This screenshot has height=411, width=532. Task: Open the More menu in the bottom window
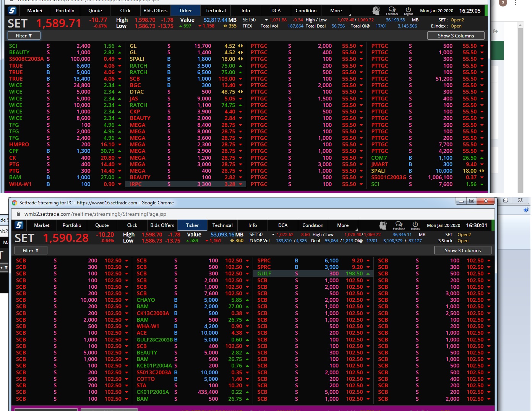343,225
